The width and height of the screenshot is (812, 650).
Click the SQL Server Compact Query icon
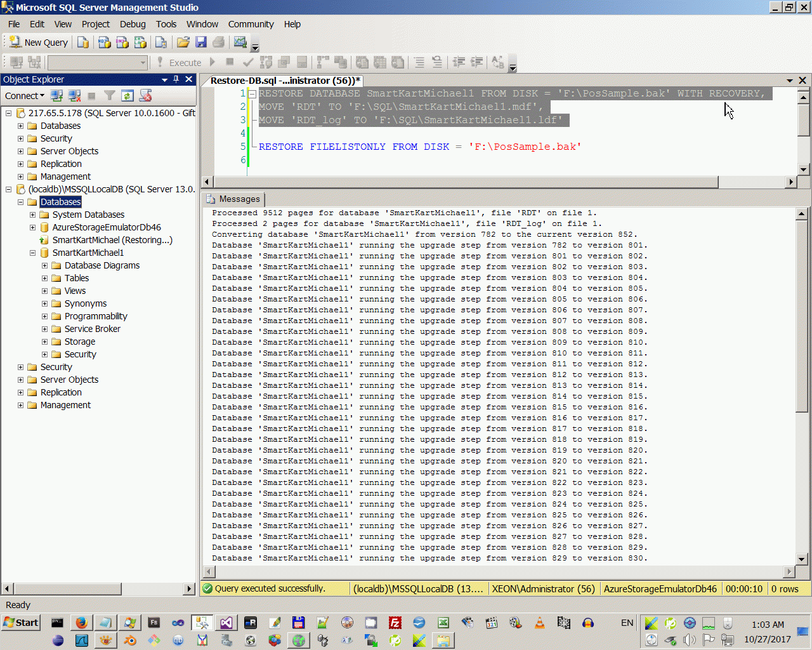click(x=161, y=43)
